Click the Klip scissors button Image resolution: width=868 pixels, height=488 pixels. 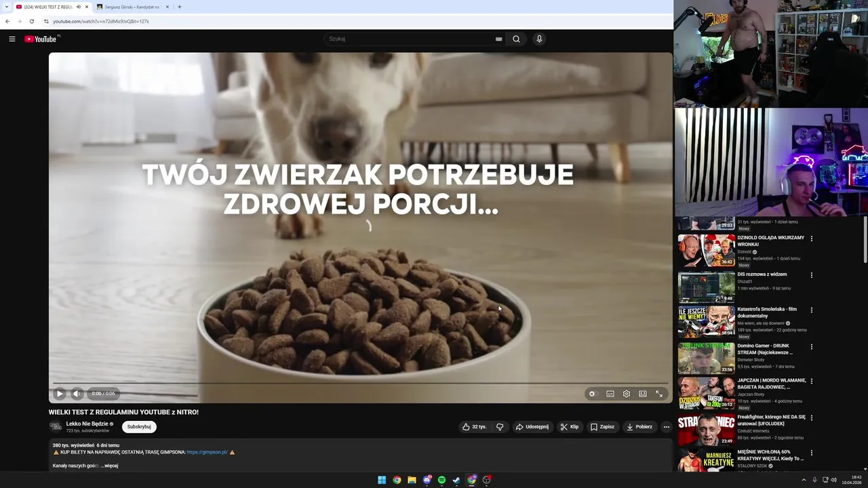[x=570, y=427]
